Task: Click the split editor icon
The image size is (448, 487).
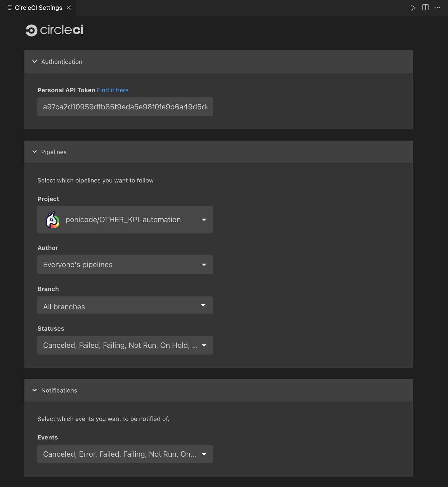Action: (x=425, y=8)
